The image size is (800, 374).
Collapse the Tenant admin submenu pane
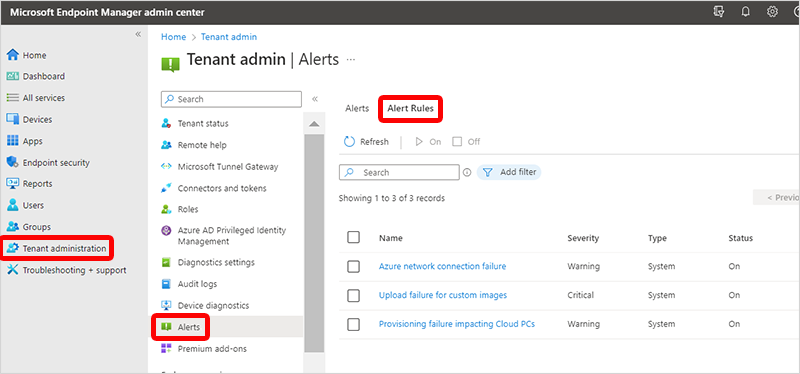315,99
